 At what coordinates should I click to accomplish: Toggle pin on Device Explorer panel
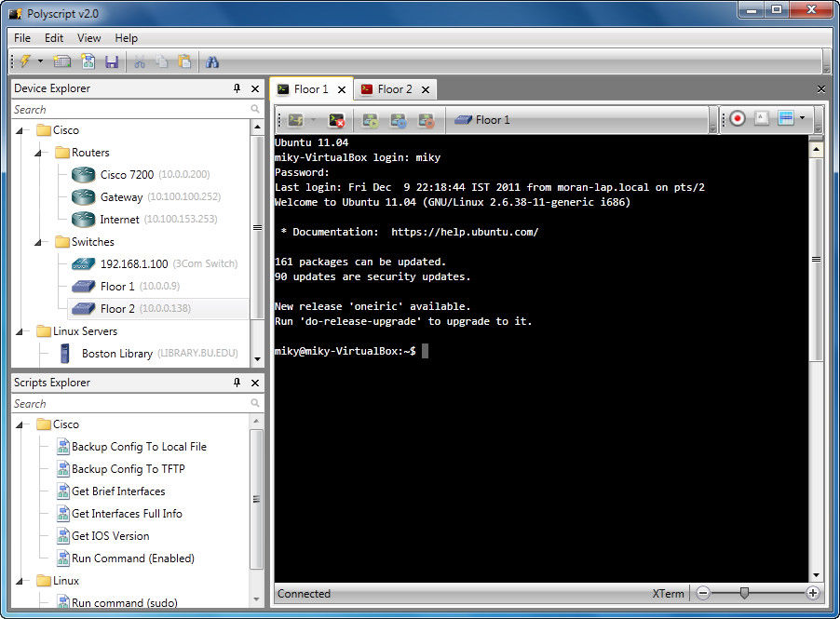click(x=237, y=88)
